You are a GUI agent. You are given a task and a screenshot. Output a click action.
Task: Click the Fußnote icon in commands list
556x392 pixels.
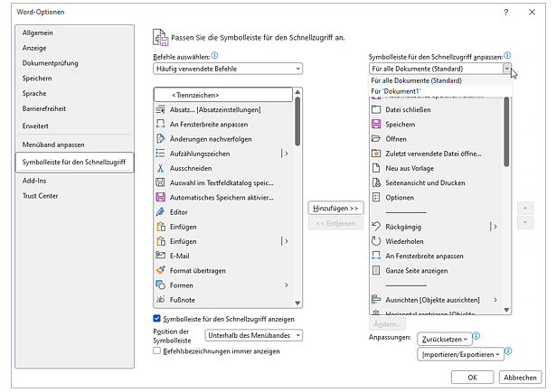point(161,299)
